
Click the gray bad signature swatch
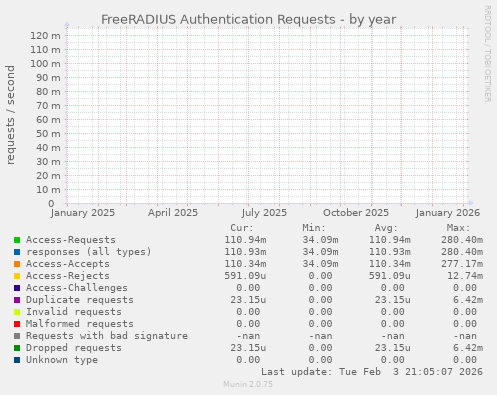click(x=17, y=336)
